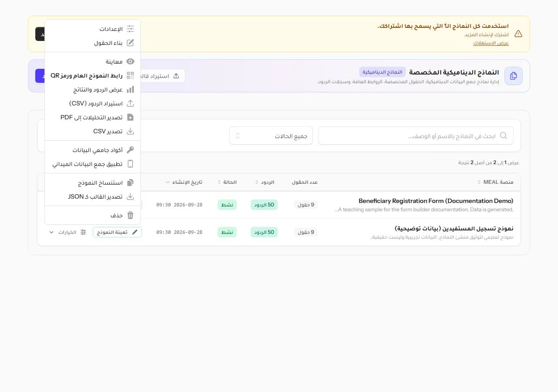Choose استيراد الردود (CSV) from the menu

pos(92,103)
